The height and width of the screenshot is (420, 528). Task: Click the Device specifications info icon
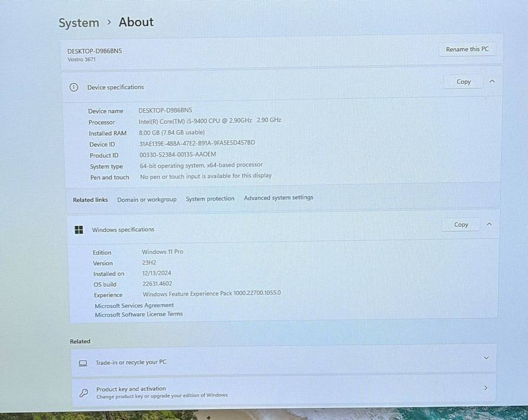[73, 87]
